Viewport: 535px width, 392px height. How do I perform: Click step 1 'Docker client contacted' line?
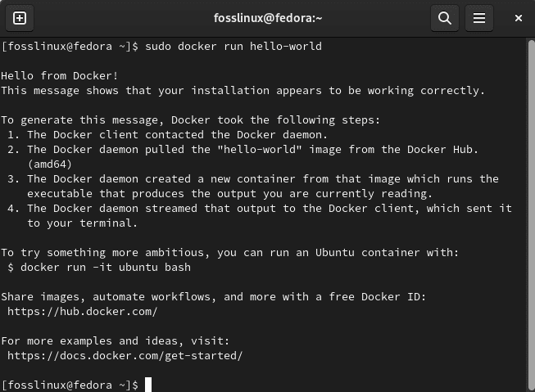(x=167, y=135)
